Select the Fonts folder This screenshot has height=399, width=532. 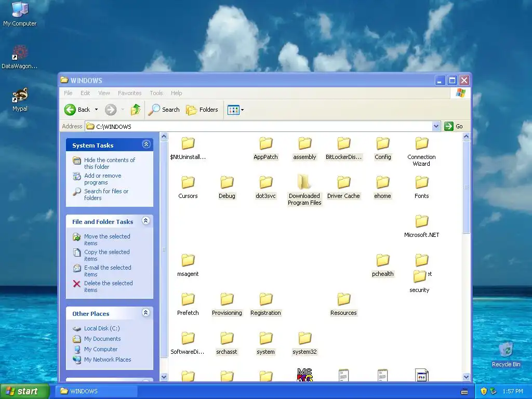coord(422,188)
